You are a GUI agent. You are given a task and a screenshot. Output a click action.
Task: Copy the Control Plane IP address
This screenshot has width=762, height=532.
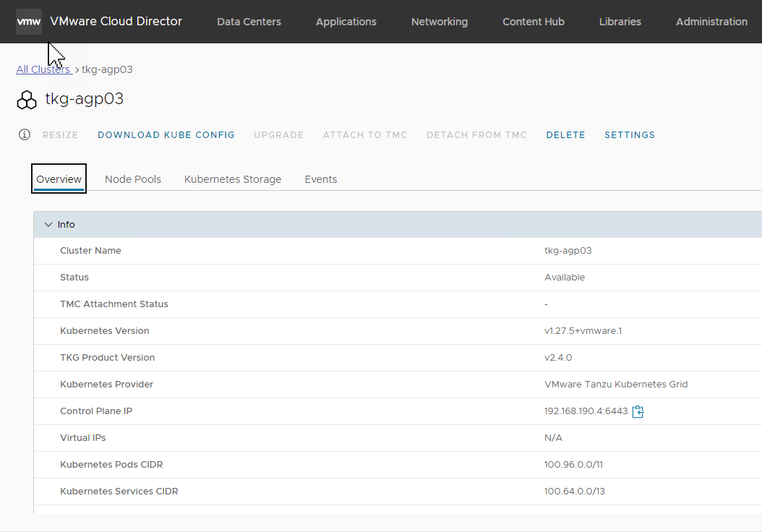638,411
